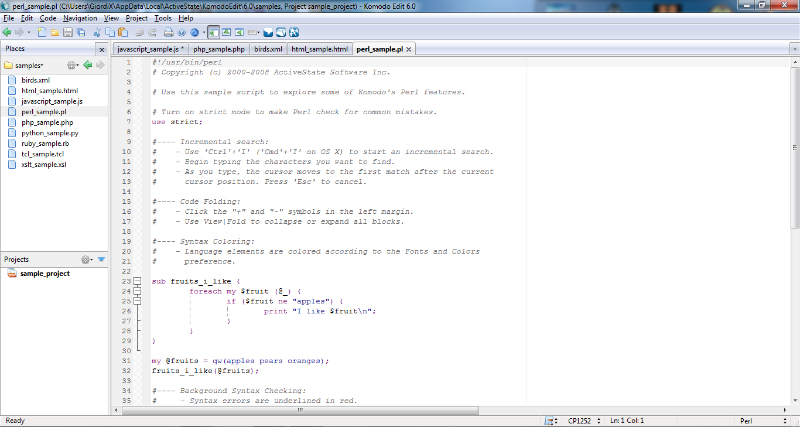Image resolution: width=800 pixels, height=427 pixels.
Task: Switch to the php_sample.php tab
Action: pyautogui.click(x=219, y=48)
